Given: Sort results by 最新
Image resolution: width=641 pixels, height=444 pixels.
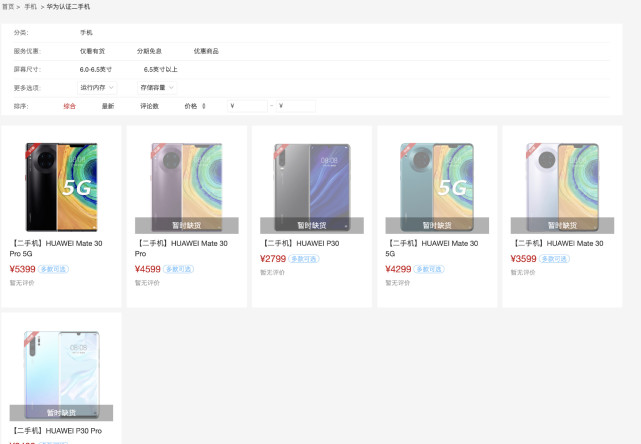Looking at the screenshot, I should point(108,106).
